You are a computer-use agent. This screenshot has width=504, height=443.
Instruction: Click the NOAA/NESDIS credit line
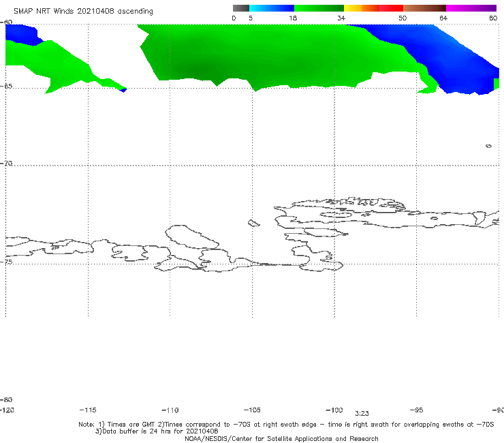point(281,439)
